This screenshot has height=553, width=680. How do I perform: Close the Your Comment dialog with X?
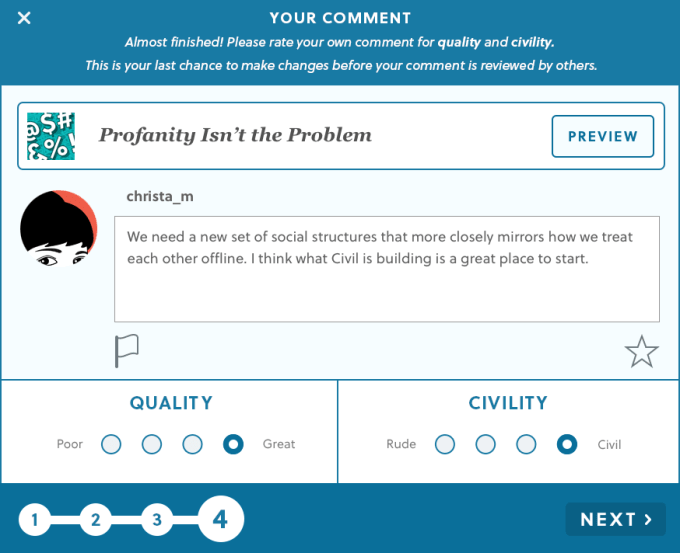pos(24,18)
